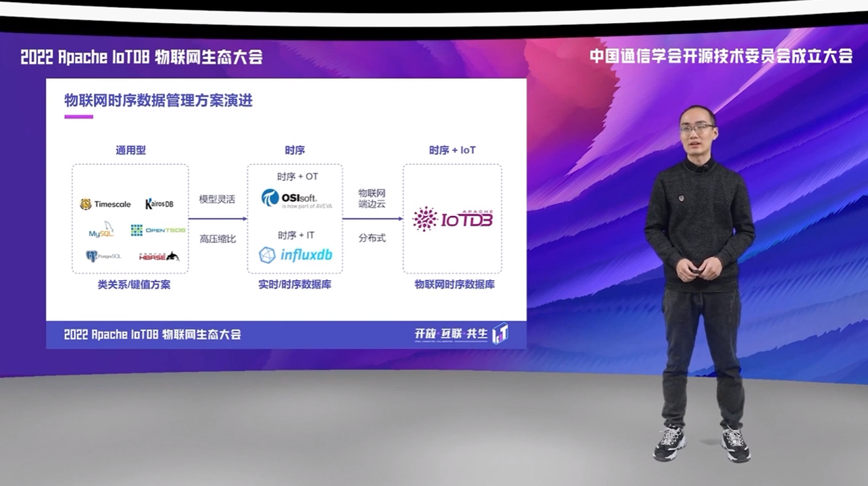Image resolution: width=868 pixels, height=486 pixels.
Task: Toggle the 通用型 category label
Action: click(130, 149)
